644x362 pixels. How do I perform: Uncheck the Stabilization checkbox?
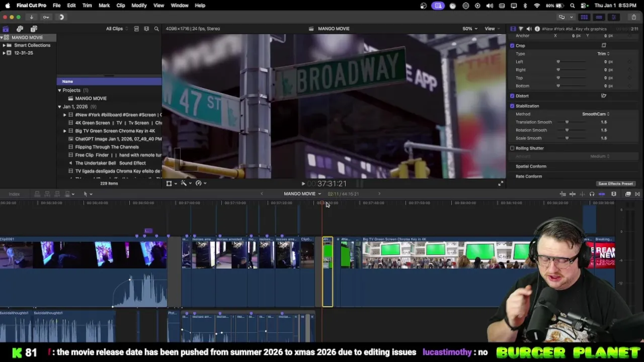coord(512,106)
